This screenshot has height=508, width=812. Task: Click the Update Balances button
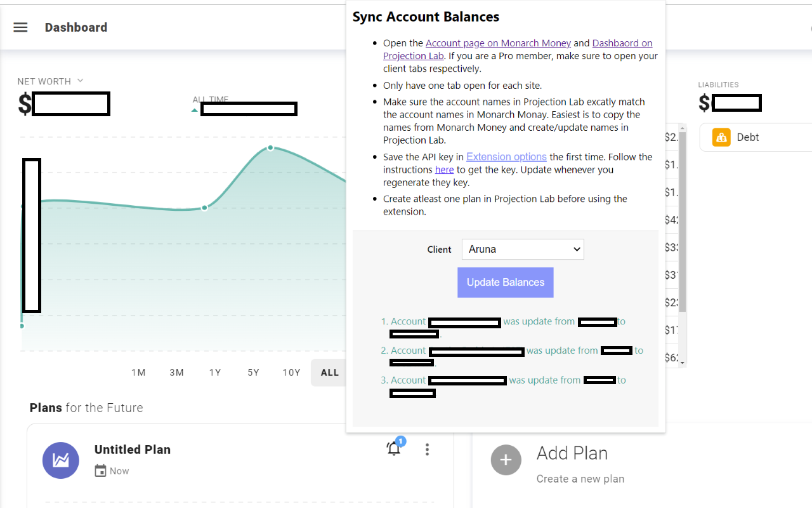pos(506,283)
